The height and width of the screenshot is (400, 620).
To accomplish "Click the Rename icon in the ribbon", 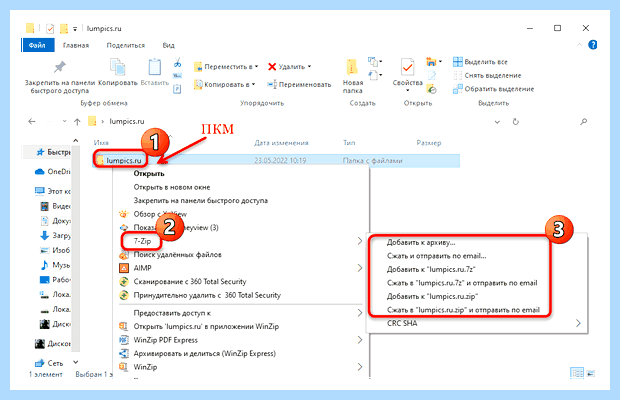I will [272, 84].
